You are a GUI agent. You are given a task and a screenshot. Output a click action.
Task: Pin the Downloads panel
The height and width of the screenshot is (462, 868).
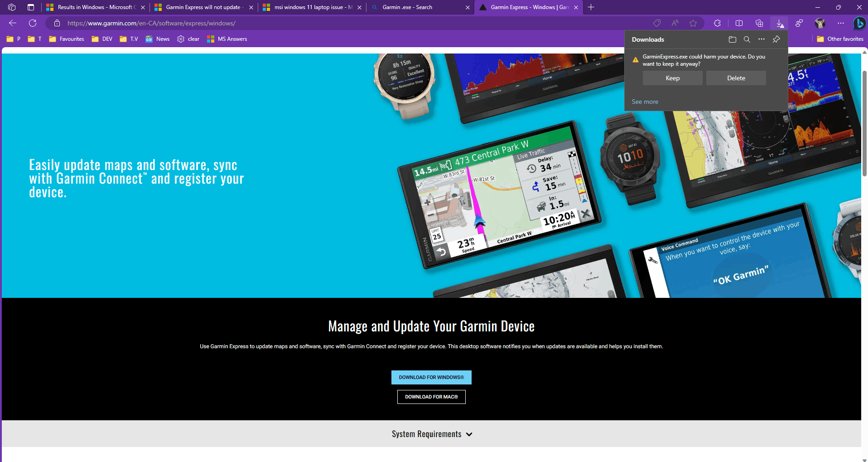click(776, 39)
